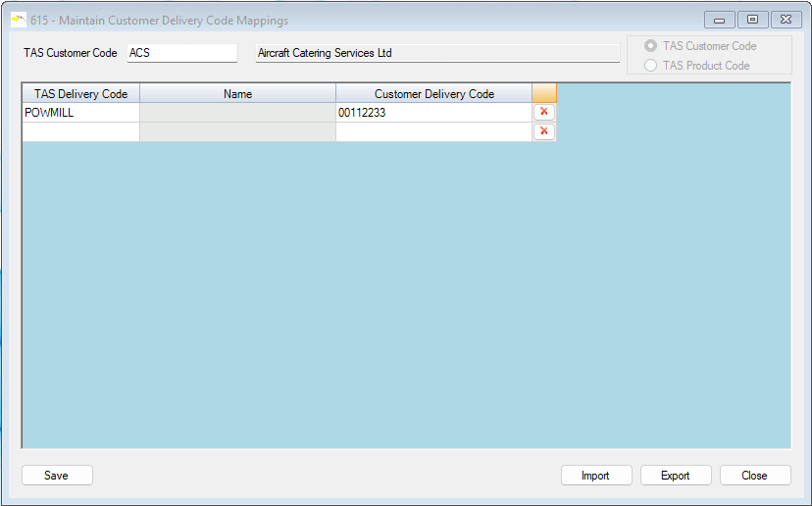Export the delivery code mappings
Image resolution: width=812 pixels, height=506 pixels.
coord(675,476)
